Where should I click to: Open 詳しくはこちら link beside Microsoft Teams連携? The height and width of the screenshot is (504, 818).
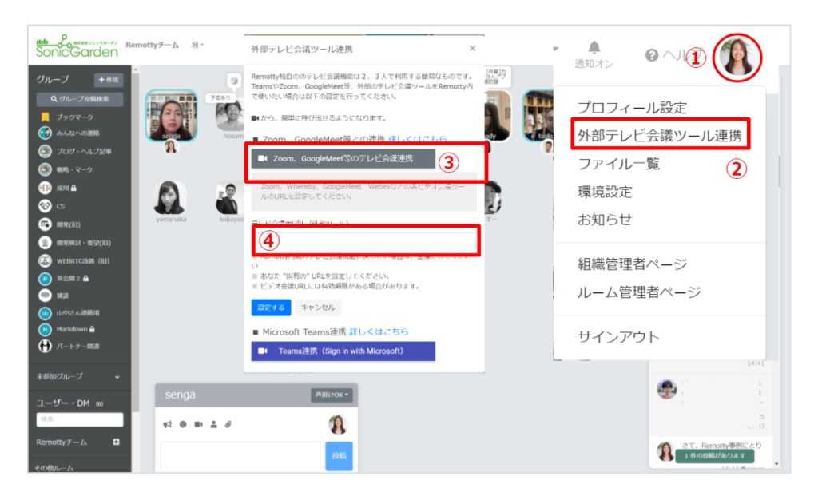click(x=379, y=331)
